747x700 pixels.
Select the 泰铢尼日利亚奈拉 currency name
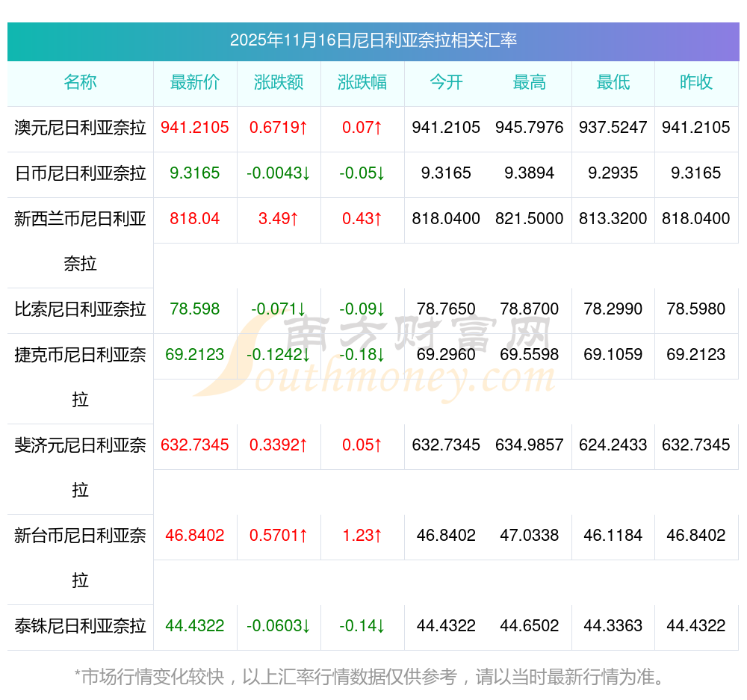[x=80, y=626]
